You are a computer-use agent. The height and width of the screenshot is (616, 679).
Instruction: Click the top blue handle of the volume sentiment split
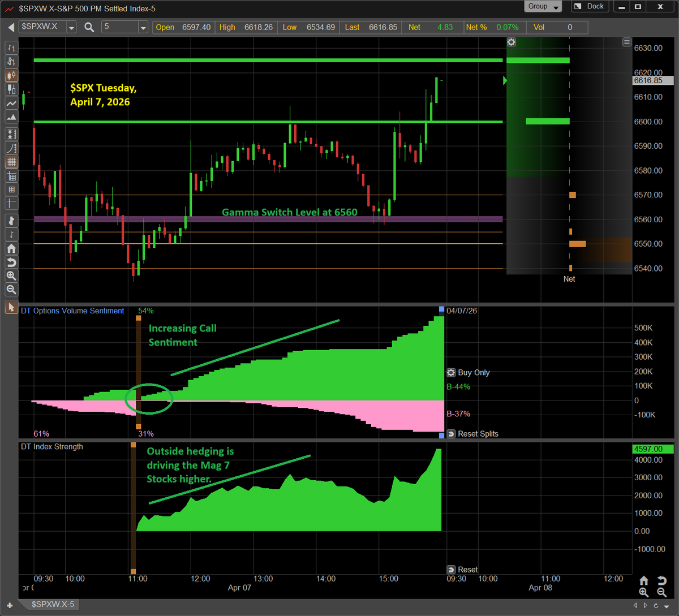pyautogui.click(x=442, y=309)
